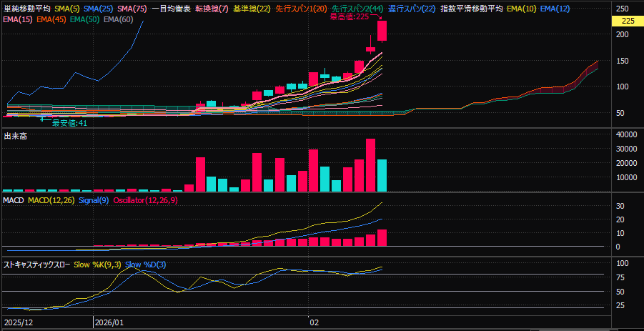This screenshot has height=331, width=644.
Task: Click the highlighted 225 current price tag
Action: [x=627, y=21]
